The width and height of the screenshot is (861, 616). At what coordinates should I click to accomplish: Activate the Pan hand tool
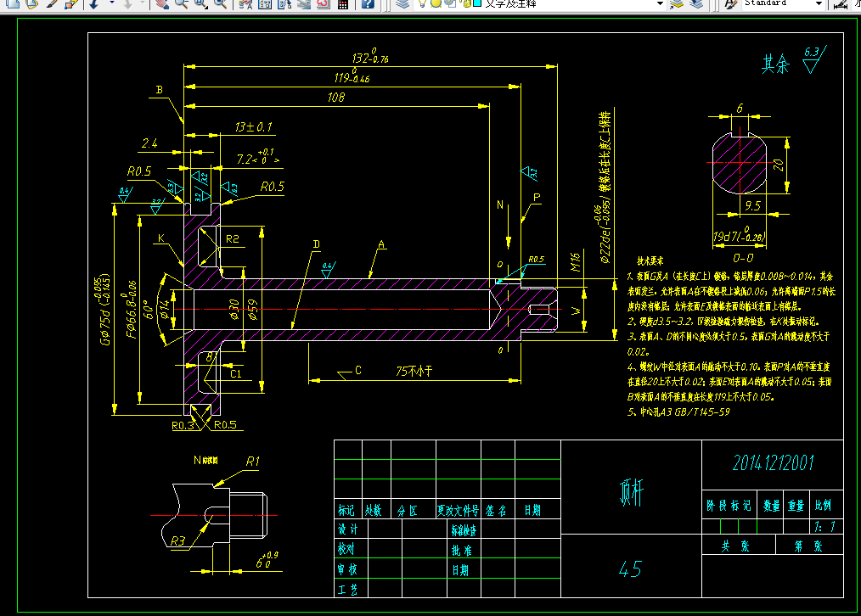tap(161, 3)
